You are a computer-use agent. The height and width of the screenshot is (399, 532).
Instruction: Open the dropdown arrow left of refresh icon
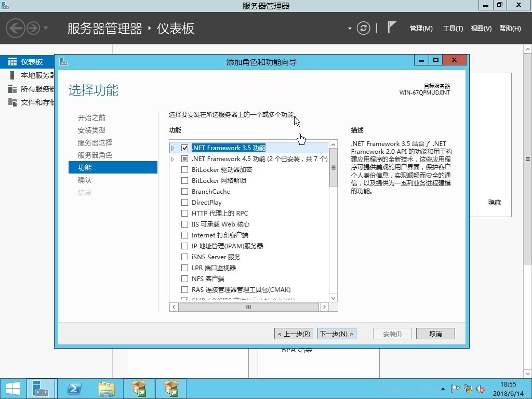pos(350,29)
